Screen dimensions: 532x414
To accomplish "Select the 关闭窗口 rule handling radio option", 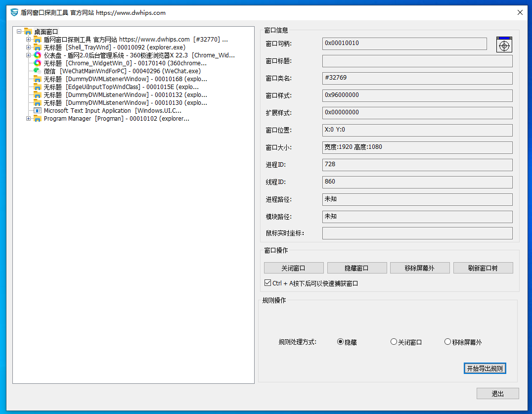I will [x=394, y=342].
